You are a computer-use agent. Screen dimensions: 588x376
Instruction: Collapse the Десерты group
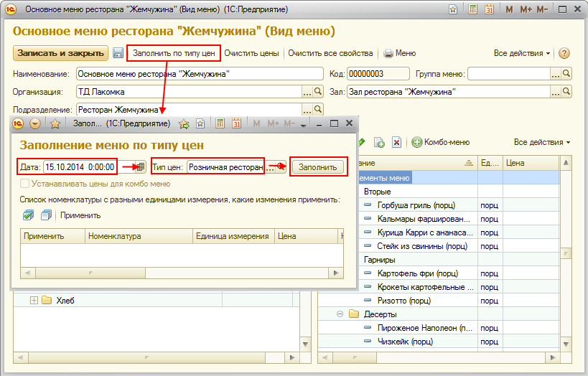[x=339, y=314]
